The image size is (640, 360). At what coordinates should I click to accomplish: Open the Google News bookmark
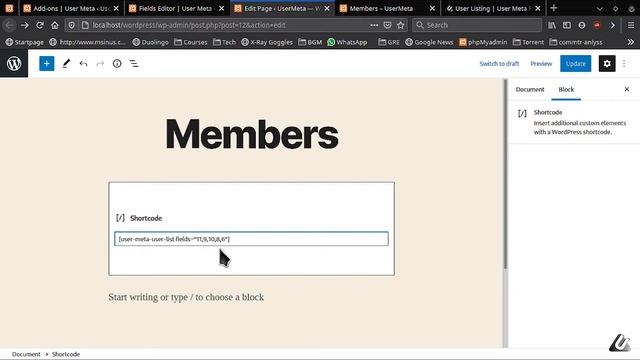click(x=429, y=42)
